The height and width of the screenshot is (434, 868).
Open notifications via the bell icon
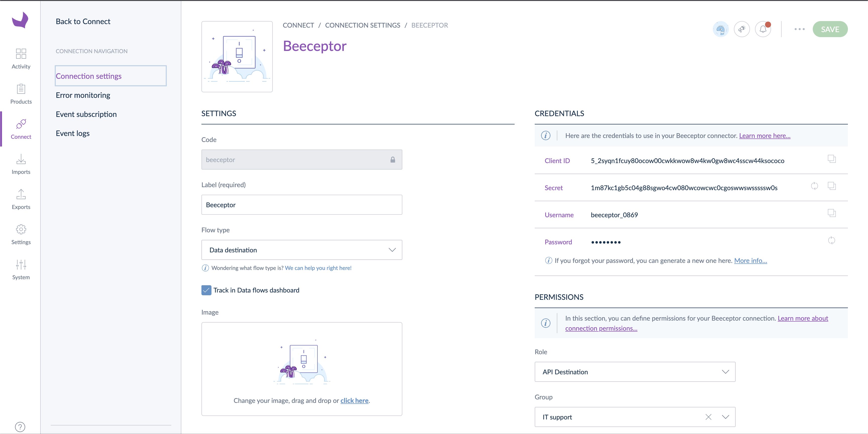pyautogui.click(x=763, y=29)
